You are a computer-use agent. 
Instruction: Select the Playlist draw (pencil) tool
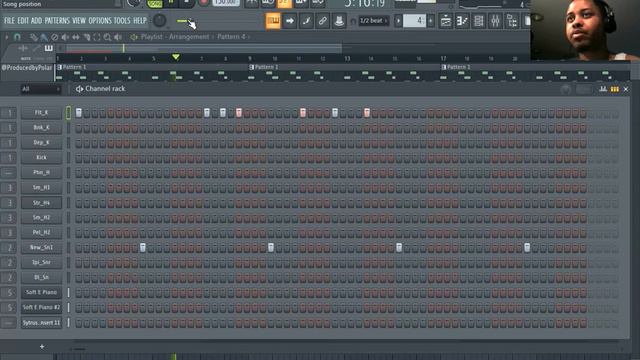point(34,37)
